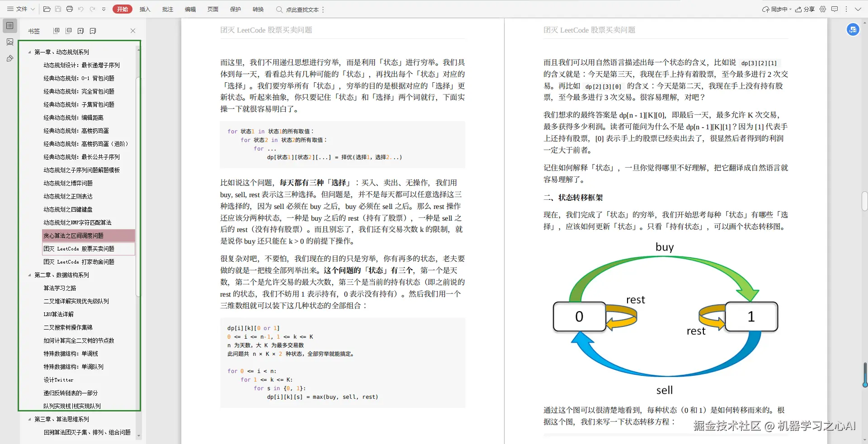This screenshot has height=444, width=868.
Task: Click the print icon
Action: pos(69,9)
